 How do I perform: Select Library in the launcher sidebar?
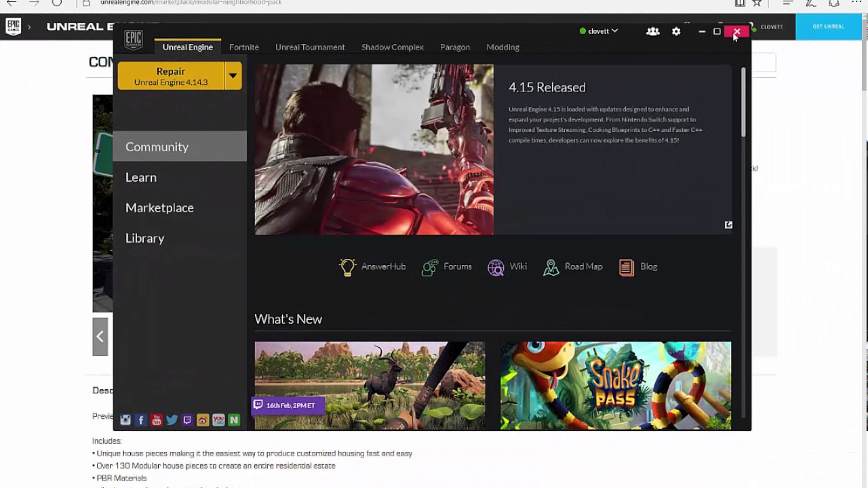click(180, 238)
